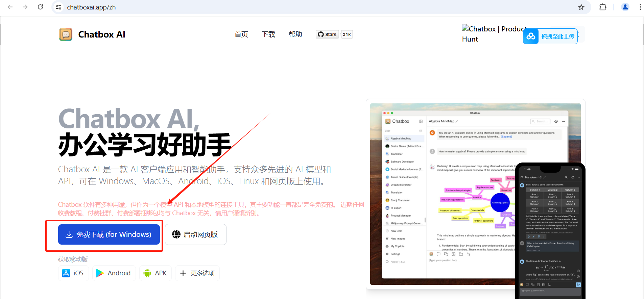
Task: Click the pink free-of-charge notice text
Action: pyautogui.click(x=211, y=209)
